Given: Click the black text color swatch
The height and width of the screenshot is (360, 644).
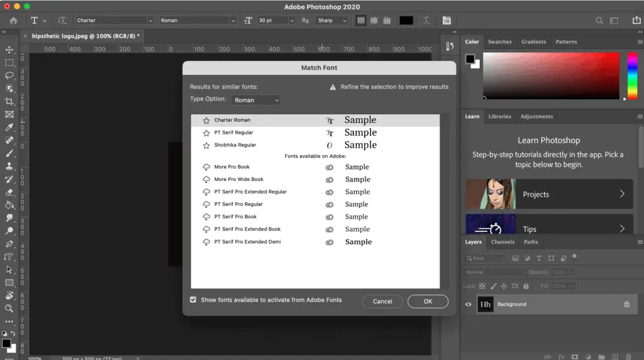Looking at the screenshot, I should point(406,21).
